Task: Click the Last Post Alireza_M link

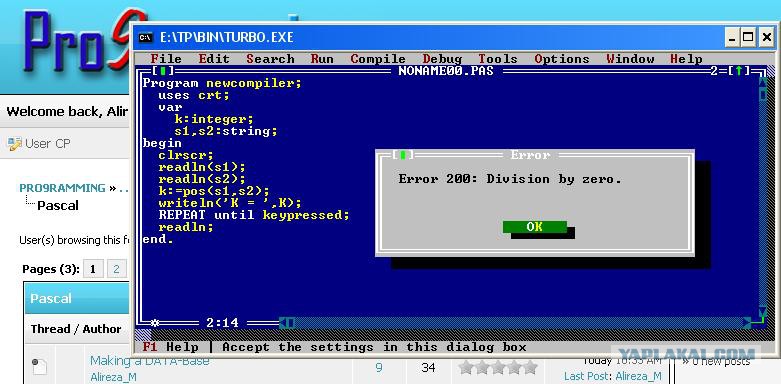Action: pos(638,376)
